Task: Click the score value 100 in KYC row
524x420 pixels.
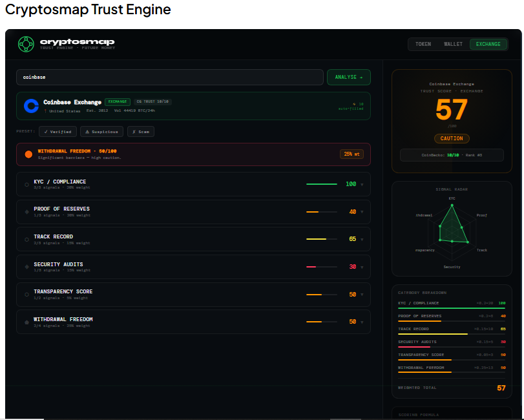Action: point(351,184)
